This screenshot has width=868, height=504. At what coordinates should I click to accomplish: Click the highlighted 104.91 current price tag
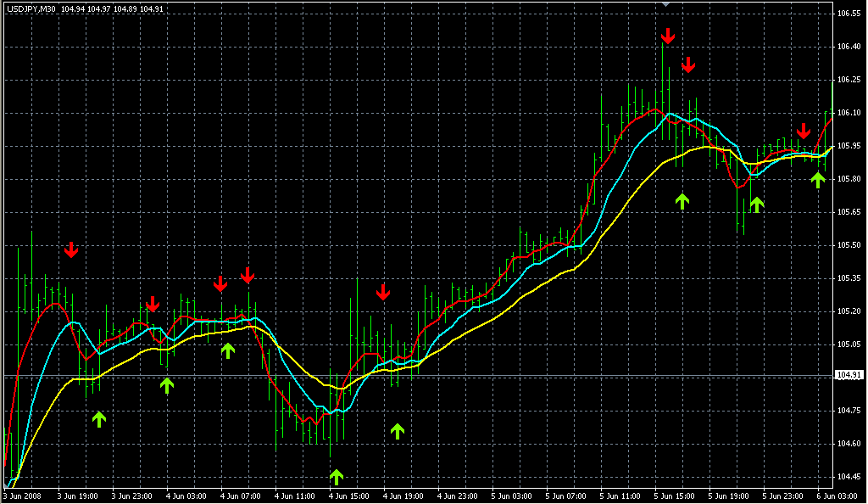(x=849, y=375)
